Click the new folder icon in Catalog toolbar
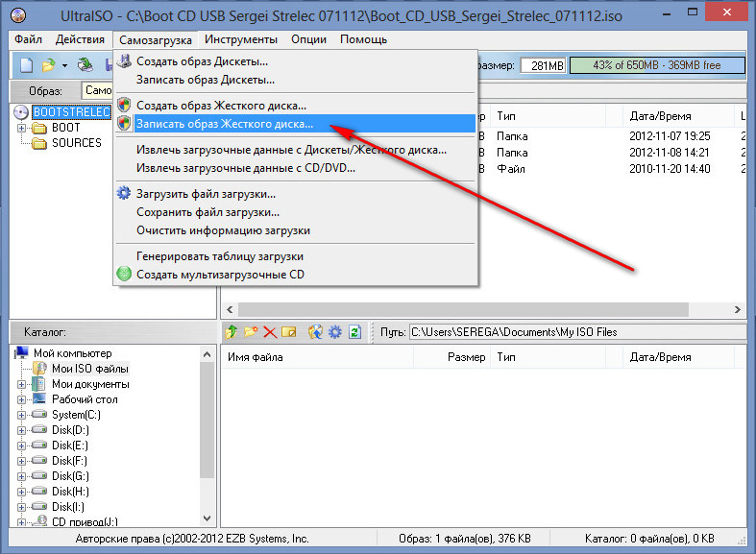This screenshot has height=554, width=756. point(251,331)
